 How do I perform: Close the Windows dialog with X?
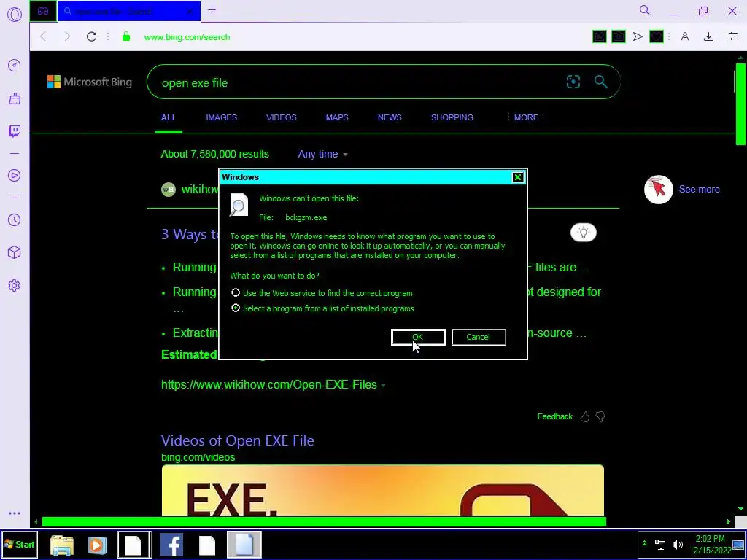point(517,177)
